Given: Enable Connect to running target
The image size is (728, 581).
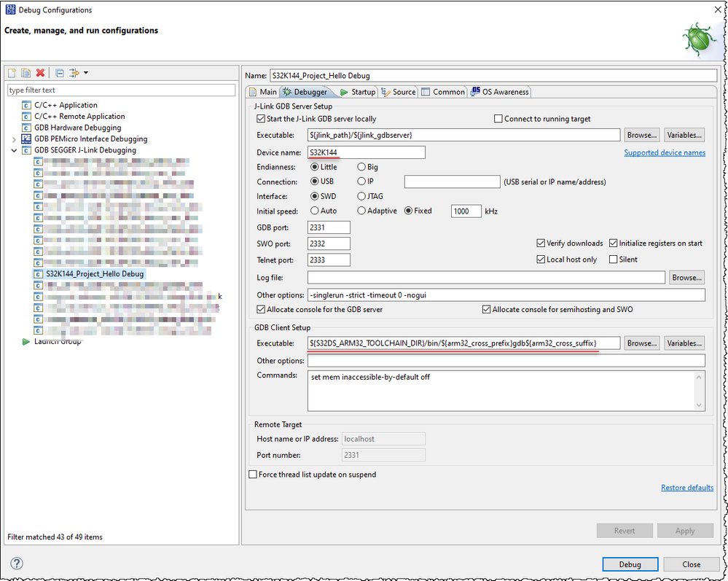Looking at the screenshot, I should pyautogui.click(x=498, y=119).
